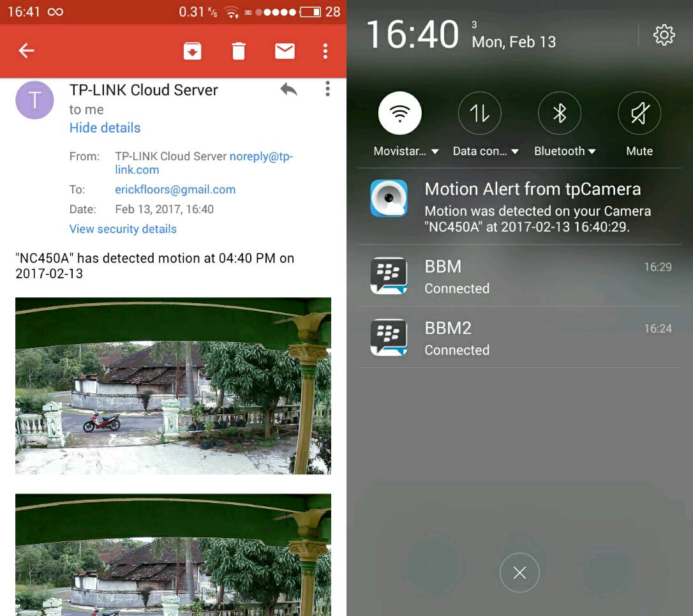This screenshot has height=616, width=693.
Task: Open the first motion snapshot image
Action: coord(173,386)
